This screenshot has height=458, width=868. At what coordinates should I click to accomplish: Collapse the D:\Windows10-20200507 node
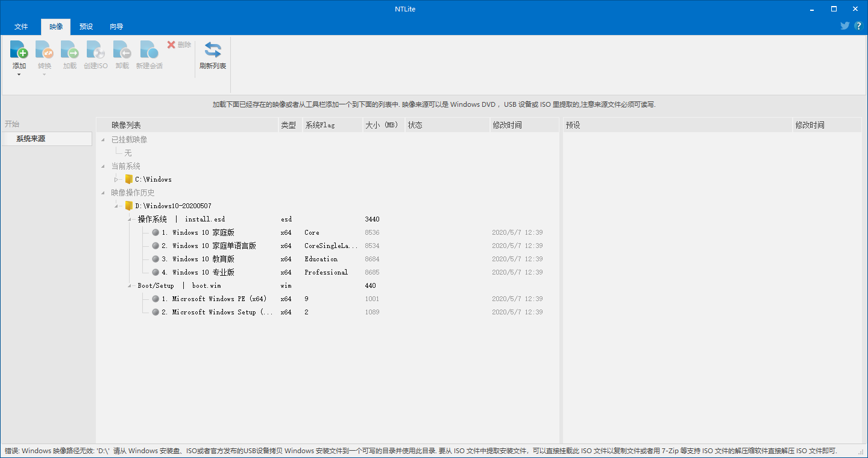117,206
